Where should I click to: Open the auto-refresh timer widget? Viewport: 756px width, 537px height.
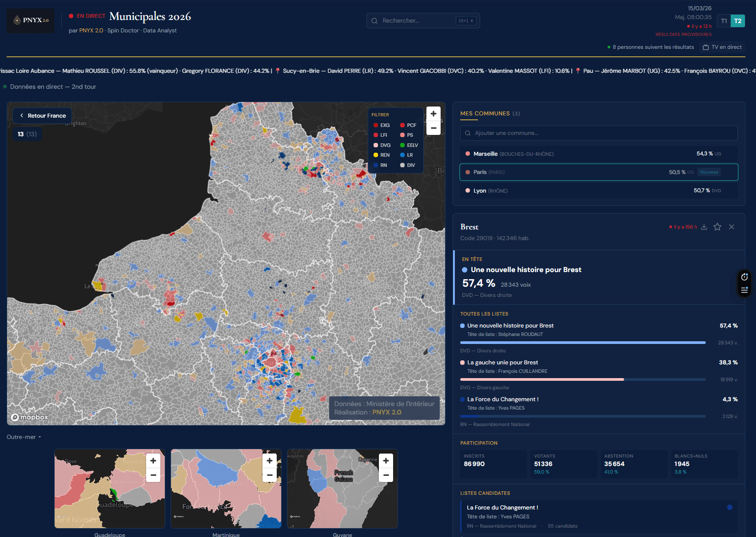(x=744, y=276)
